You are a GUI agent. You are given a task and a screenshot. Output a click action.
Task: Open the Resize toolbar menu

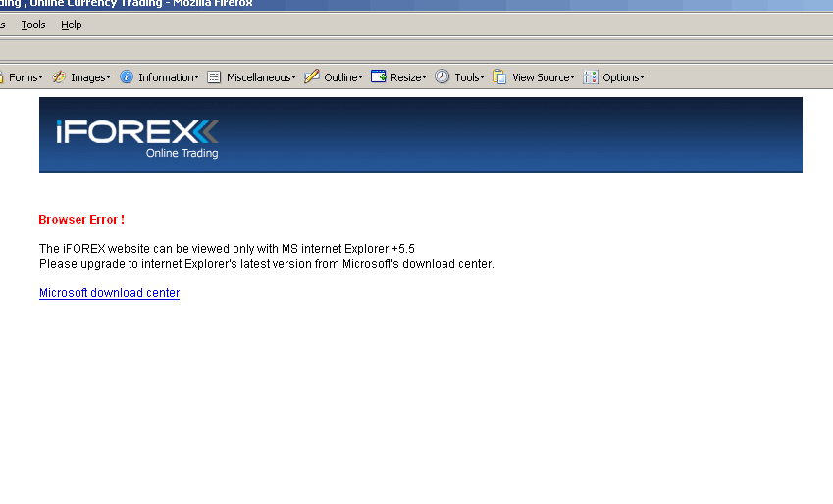pyautogui.click(x=408, y=77)
